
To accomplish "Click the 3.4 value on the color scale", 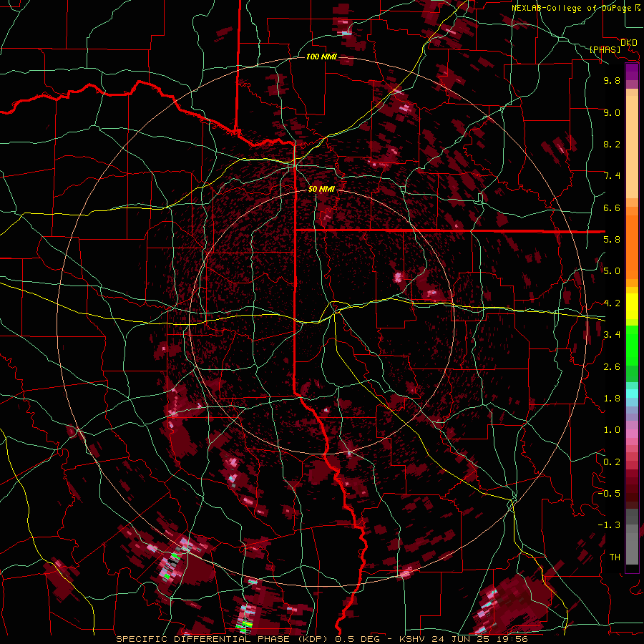I will [612, 335].
